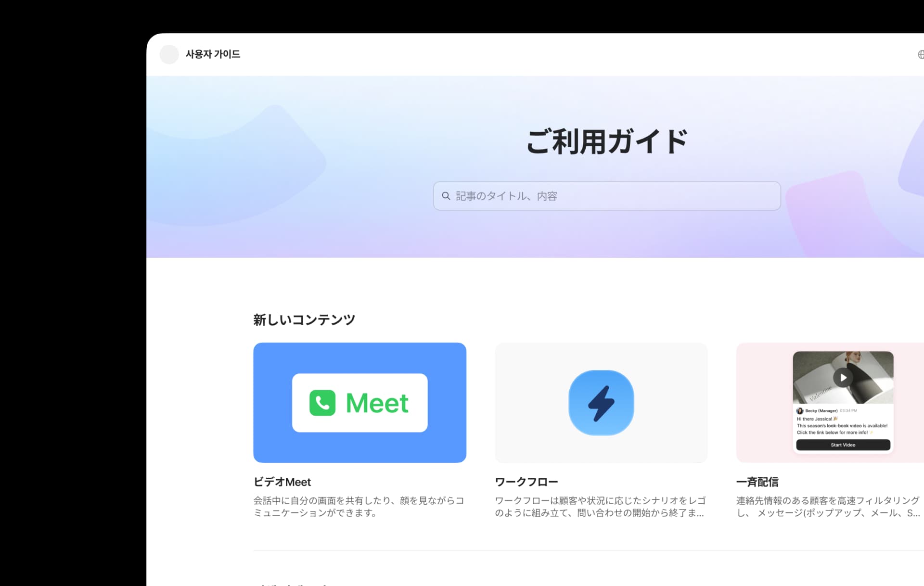Play the look-book video preview
This screenshot has width=924, height=586.
(843, 378)
